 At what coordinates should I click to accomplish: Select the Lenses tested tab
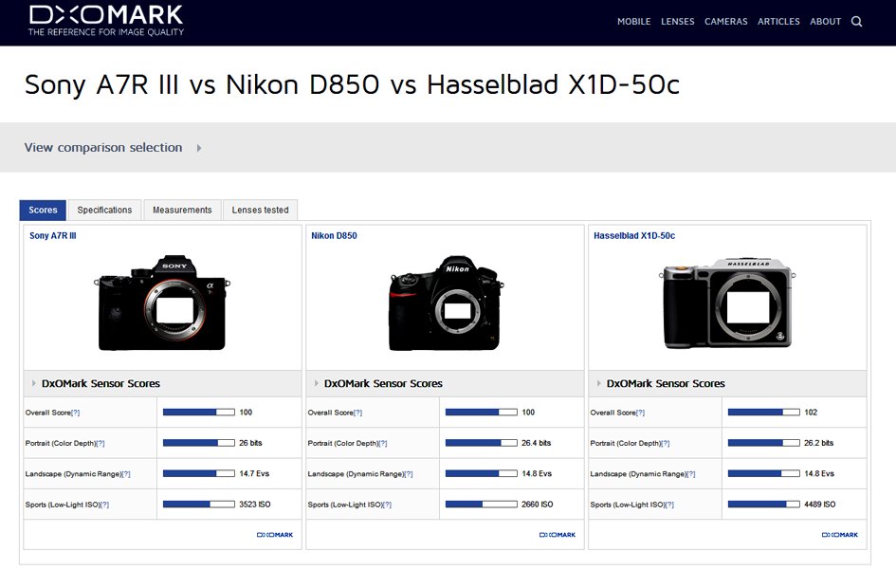point(260,210)
